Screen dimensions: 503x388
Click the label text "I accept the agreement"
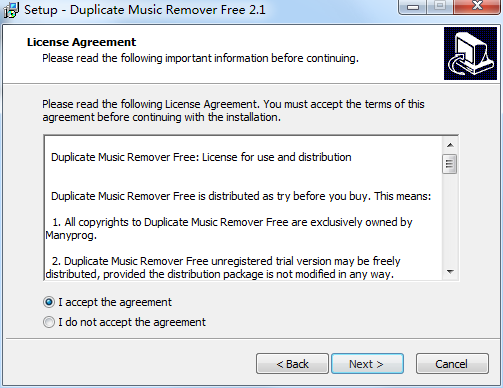coord(115,302)
